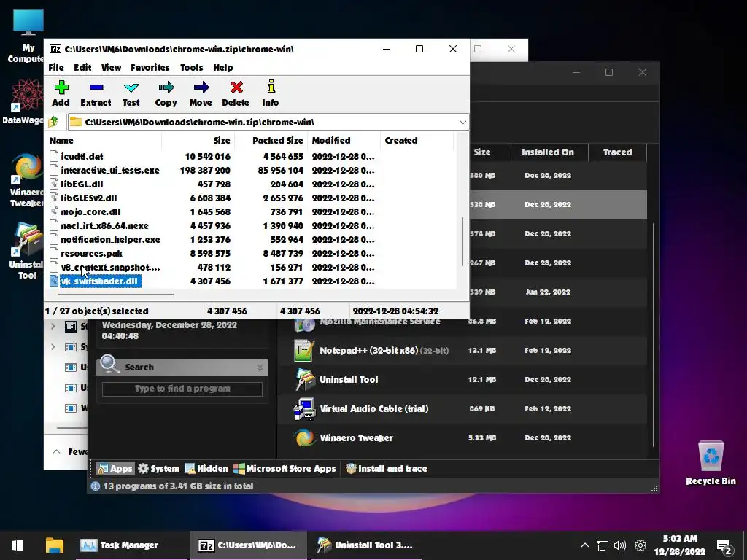The width and height of the screenshot is (747, 560).
Task: Switch to Hidden tab
Action: 206,469
